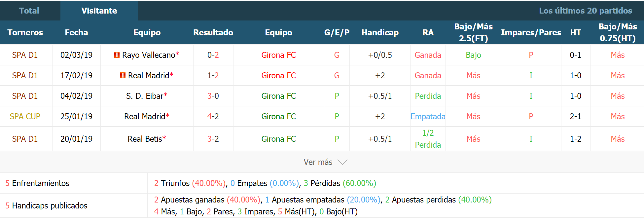This screenshot has height=222, width=644.
Task: Open Real Madrid link in SPA CUP row
Action: coord(145,116)
